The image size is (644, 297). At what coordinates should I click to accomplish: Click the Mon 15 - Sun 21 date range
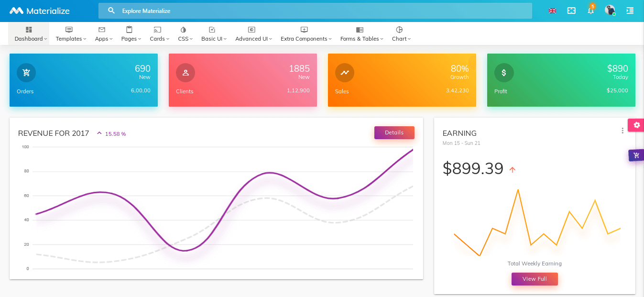point(461,143)
